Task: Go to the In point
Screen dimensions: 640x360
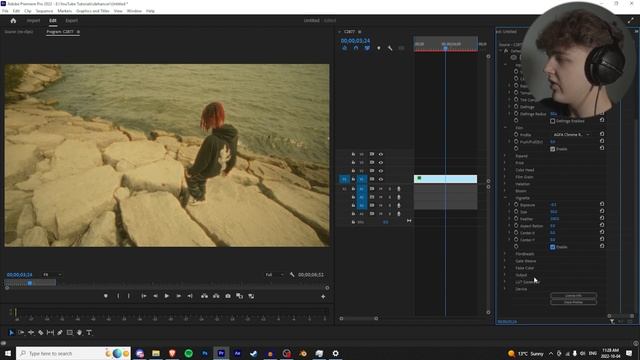Action: tap(144, 296)
